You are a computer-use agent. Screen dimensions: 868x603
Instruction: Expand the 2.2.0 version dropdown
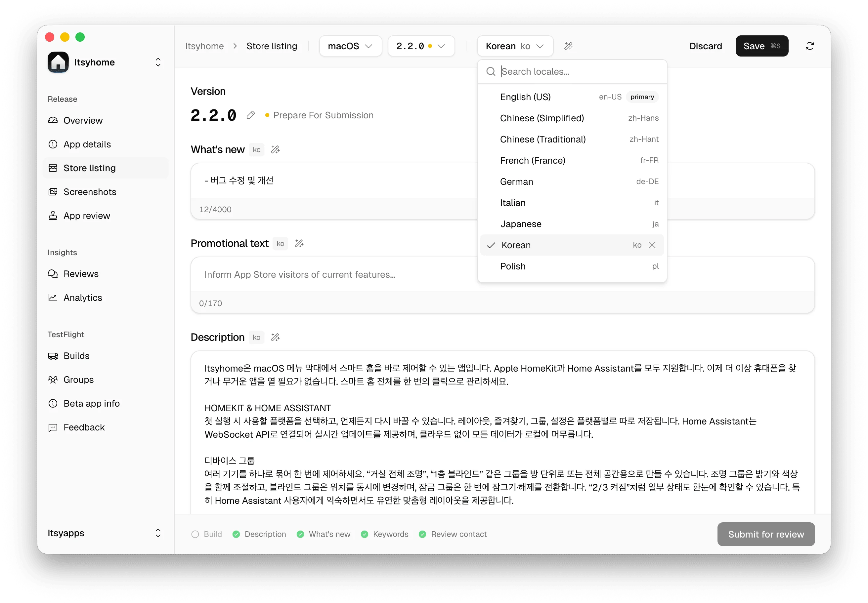[x=421, y=46]
